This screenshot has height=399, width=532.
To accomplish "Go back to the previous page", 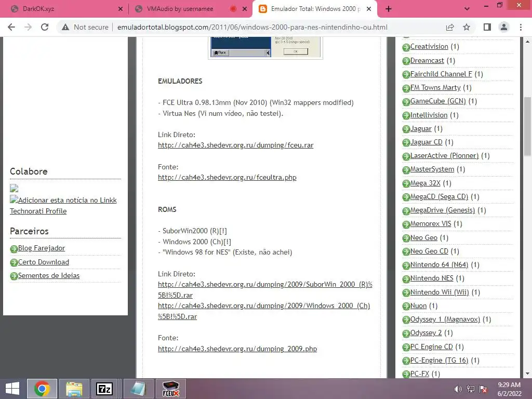I will (11, 27).
